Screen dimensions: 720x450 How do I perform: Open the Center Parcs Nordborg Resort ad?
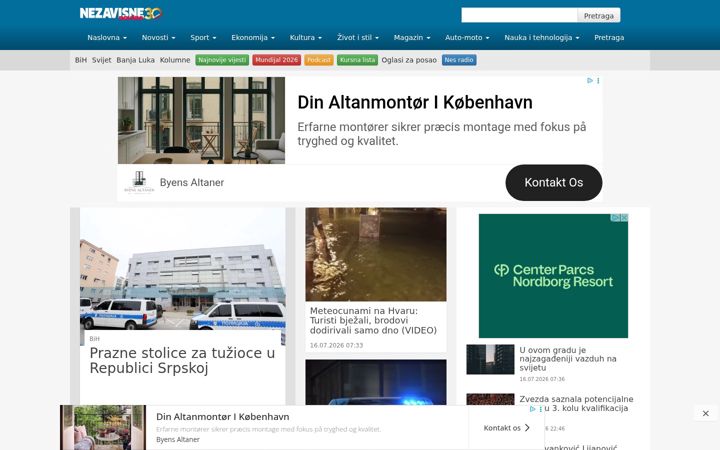click(x=553, y=276)
